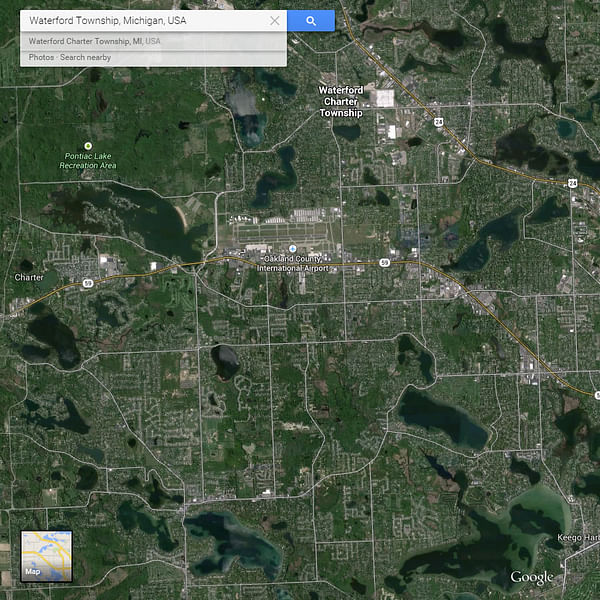
Task: Click the Map text on the thumbnail
Action: tap(33, 572)
